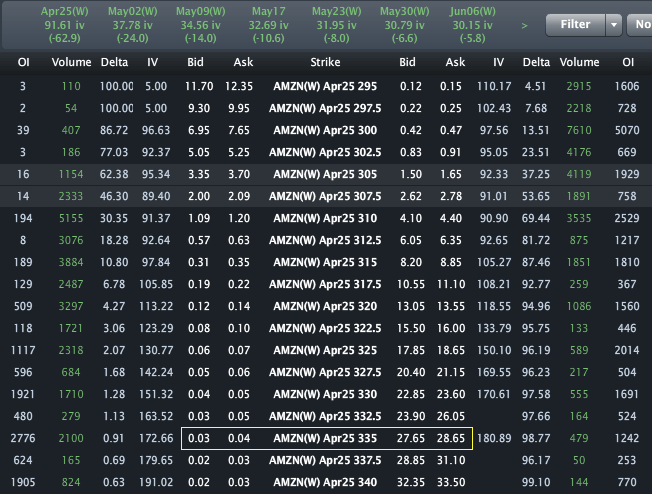Select the May17 32.69 iv expiration tab
652x494 pixels.
269,25
